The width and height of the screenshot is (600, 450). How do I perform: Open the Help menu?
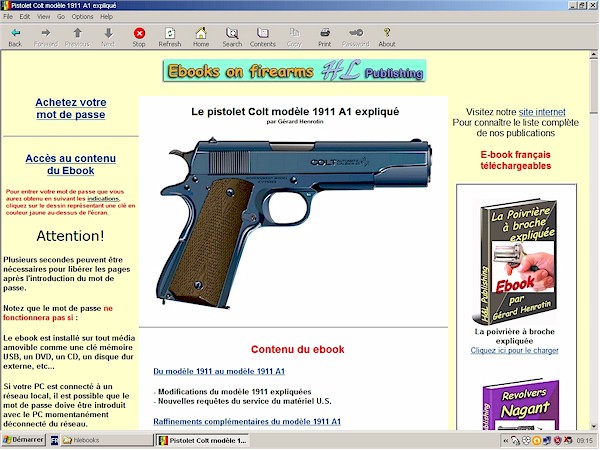tap(106, 17)
